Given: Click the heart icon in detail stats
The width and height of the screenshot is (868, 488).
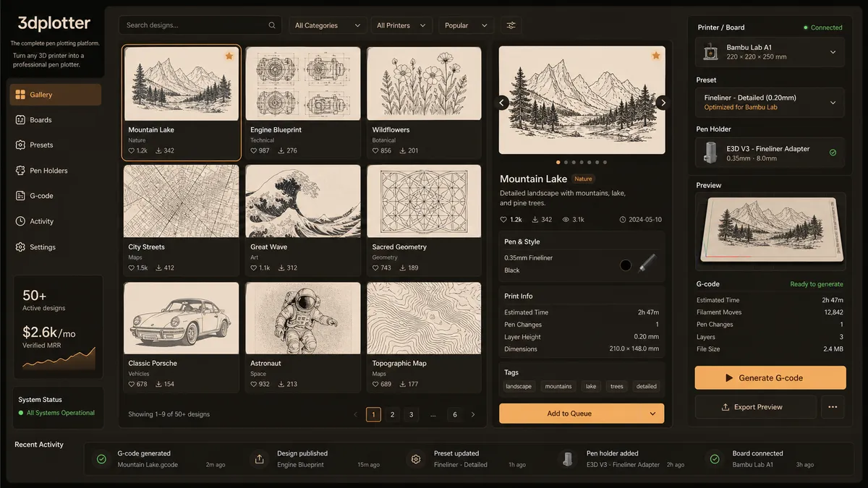Looking at the screenshot, I should point(503,219).
